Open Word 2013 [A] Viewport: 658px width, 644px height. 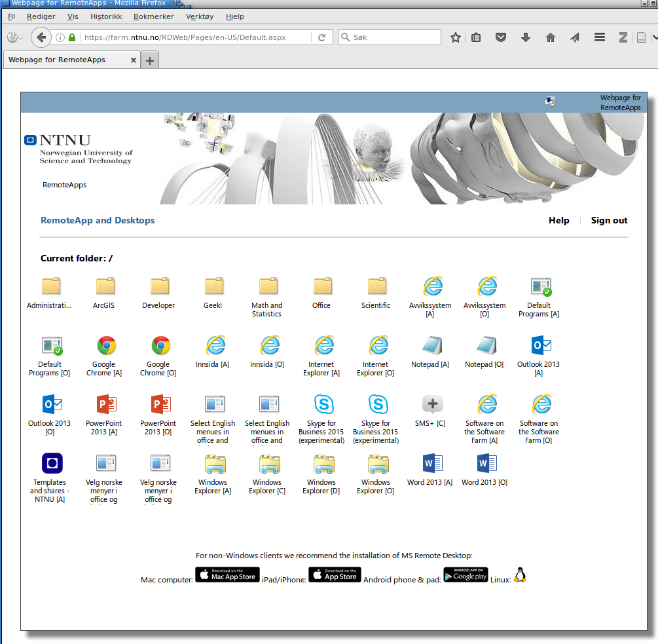click(432, 463)
